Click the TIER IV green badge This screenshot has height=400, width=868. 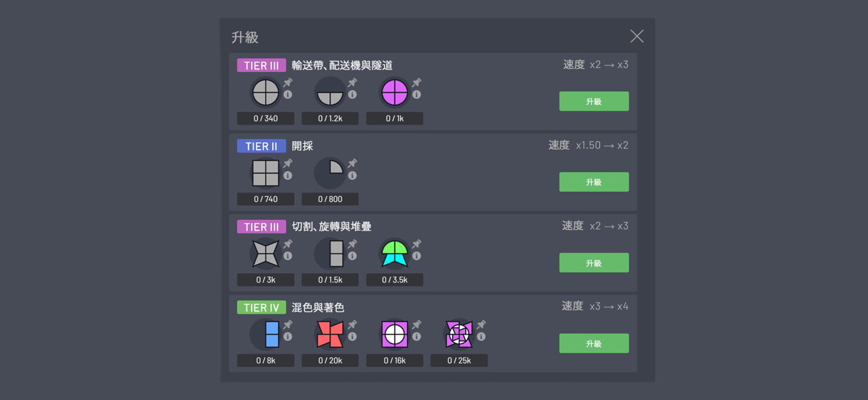tap(261, 308)
